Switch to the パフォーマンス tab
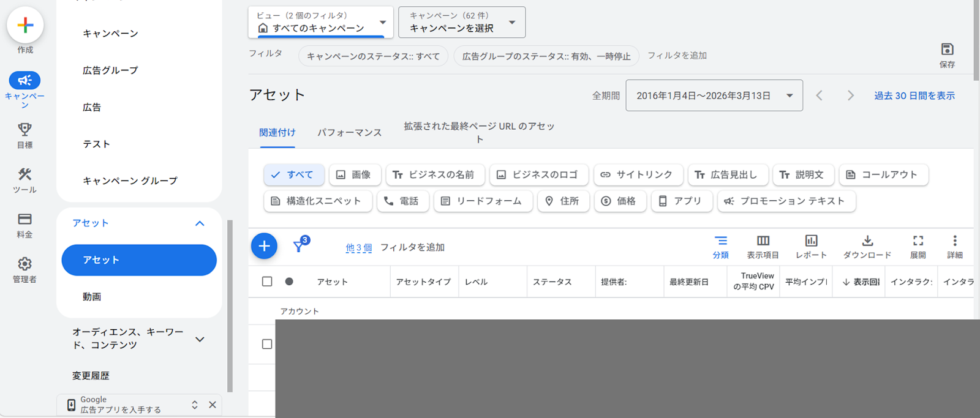This screenshot has width=980, height=418. click(349, 132)
